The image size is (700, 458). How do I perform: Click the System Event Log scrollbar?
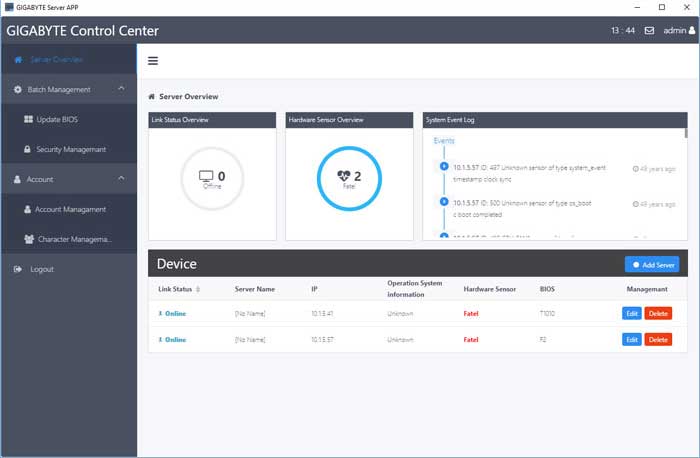click(686, 133)
